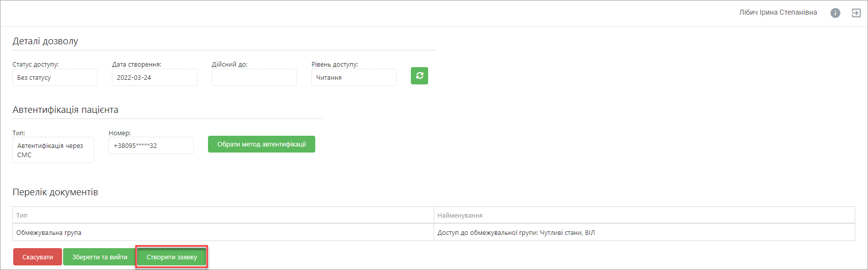
Task: Select the authentication Тип field
Action: tap(53, 150)
